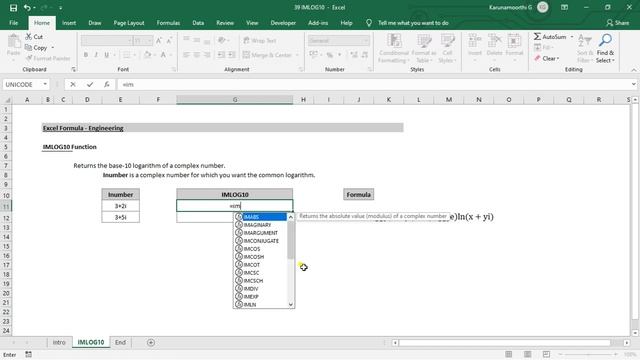Collapse the ribbon with the caret arrow

tap(633, 70)
